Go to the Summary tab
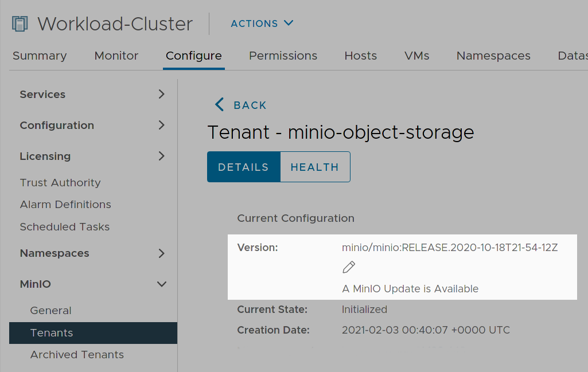 (39, 56)
